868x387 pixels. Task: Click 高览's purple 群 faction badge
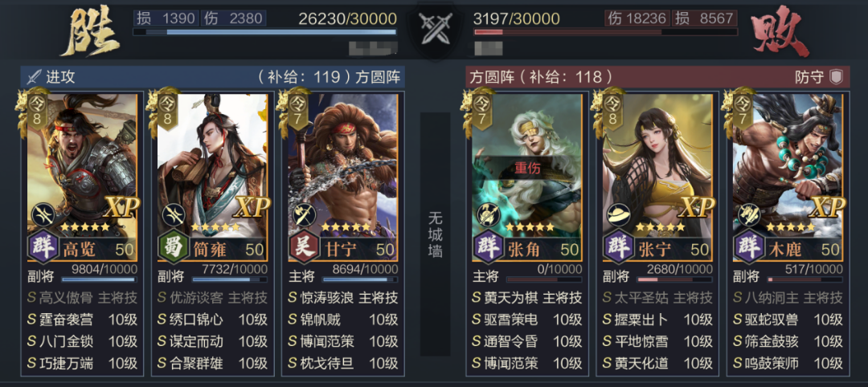coord(43,248)
